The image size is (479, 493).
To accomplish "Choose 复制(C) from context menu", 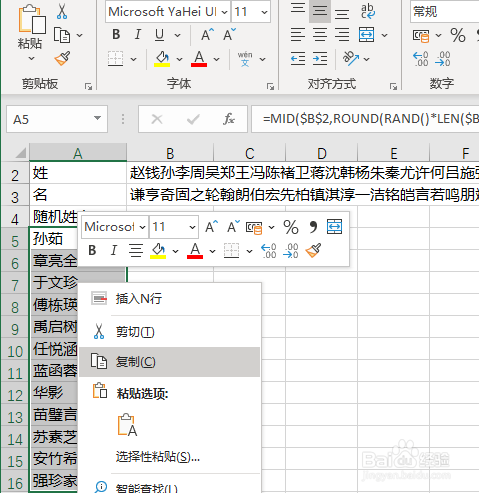I will 169,362.
